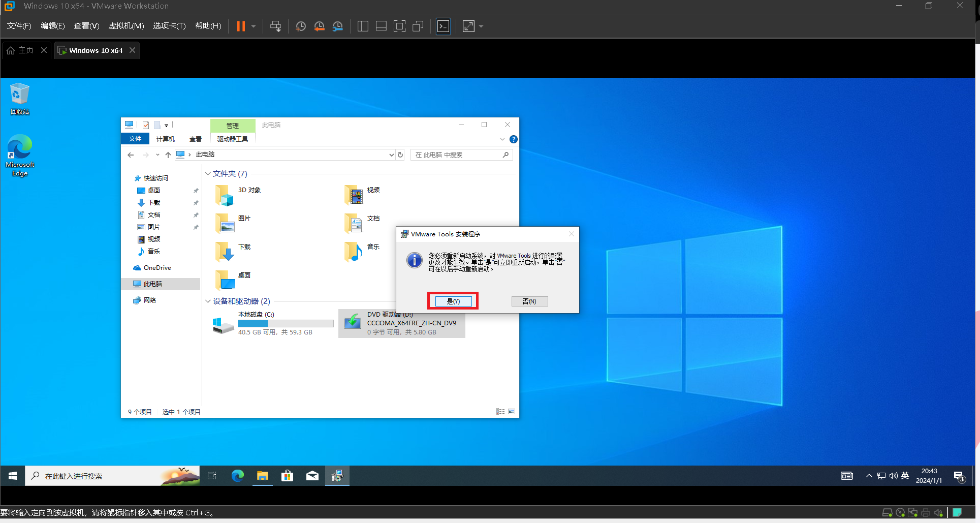Image resolution: width=980 pixels, height=523 pixels.
Task: Open the snapshot manager icon
Action: click(338, 26)
